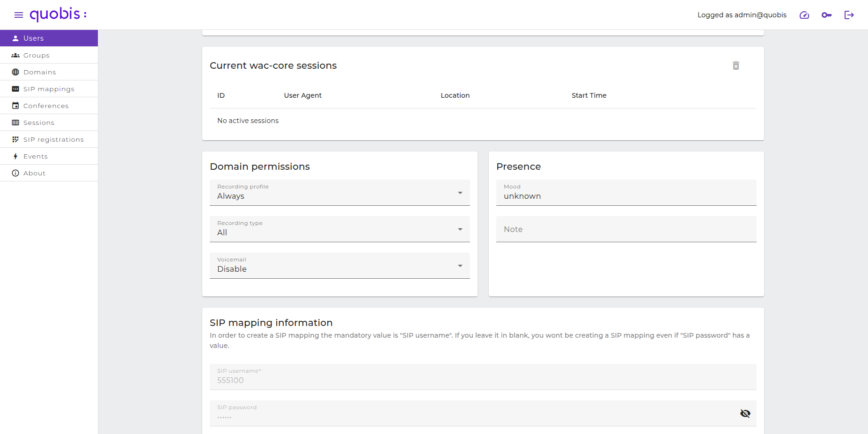Go to Users section
Image resolution: width=868 pixels, height=434 pixels.
(49, 38)
